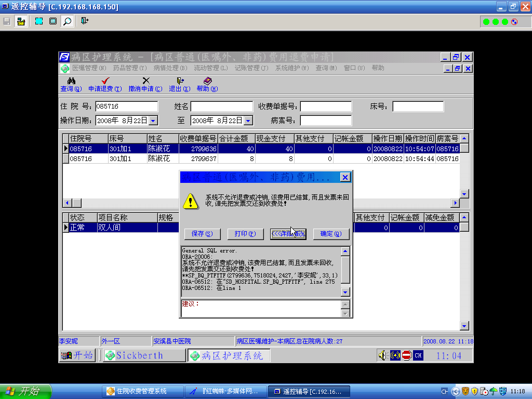Open the 医嘱管理(N) menu
Image resolution: width=532 pixels, height=399 pixels.
click(x=89, y=68)
